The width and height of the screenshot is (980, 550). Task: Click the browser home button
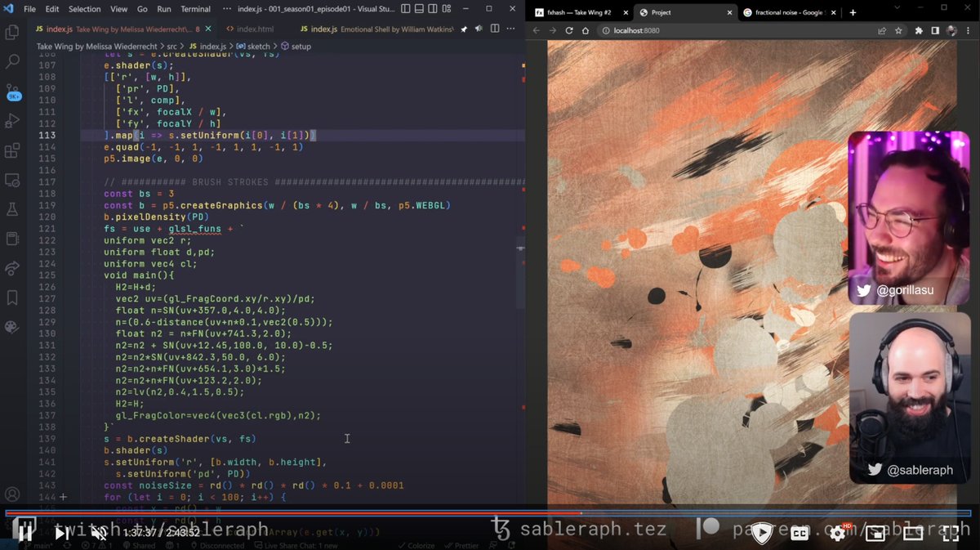[x=586, y=30]
